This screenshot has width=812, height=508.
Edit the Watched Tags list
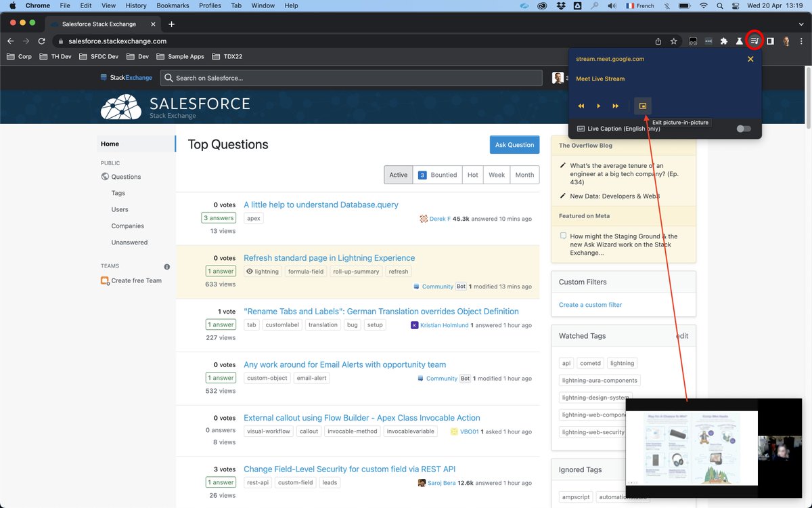point(682,336)
